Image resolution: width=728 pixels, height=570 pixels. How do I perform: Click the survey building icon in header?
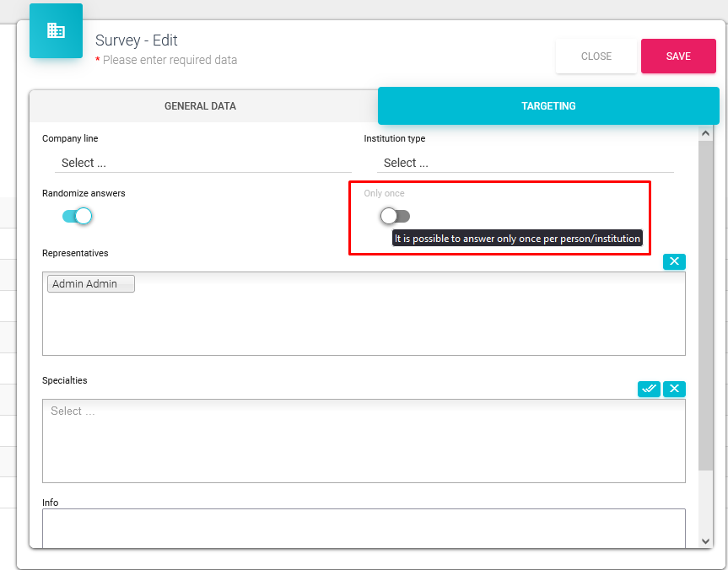56,31
